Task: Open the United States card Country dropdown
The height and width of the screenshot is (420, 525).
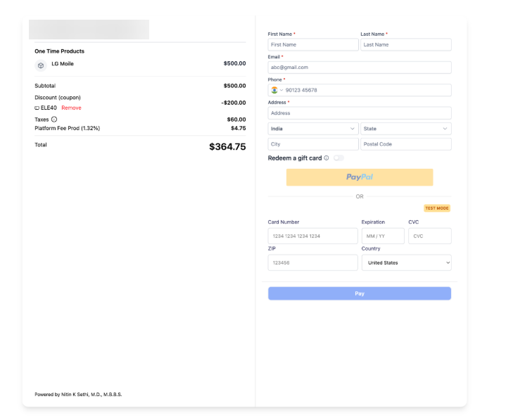Action: [406, 262]
